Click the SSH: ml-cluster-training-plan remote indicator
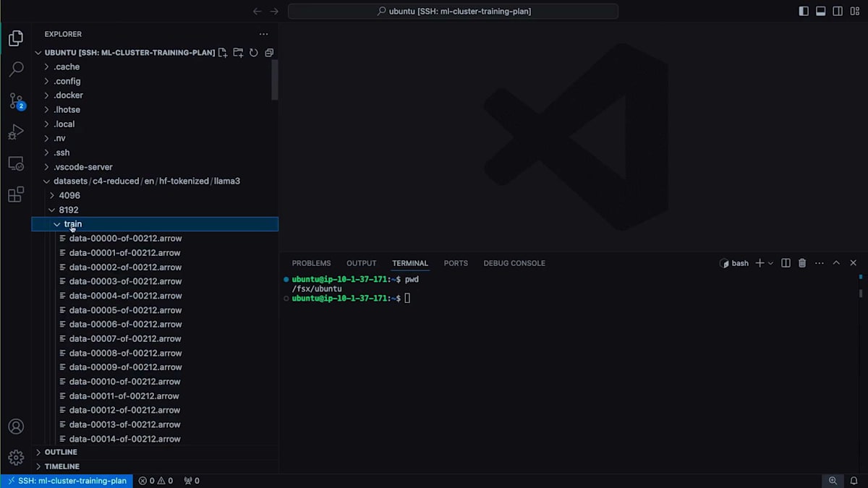 (67, 481)
